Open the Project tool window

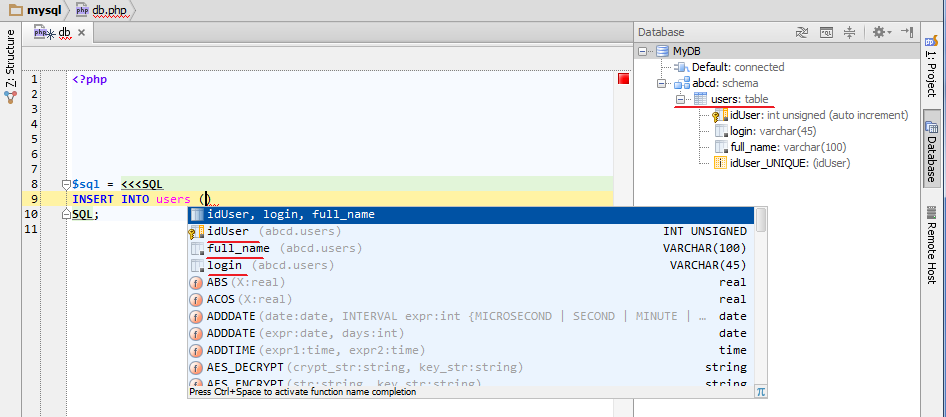[931, 66]
